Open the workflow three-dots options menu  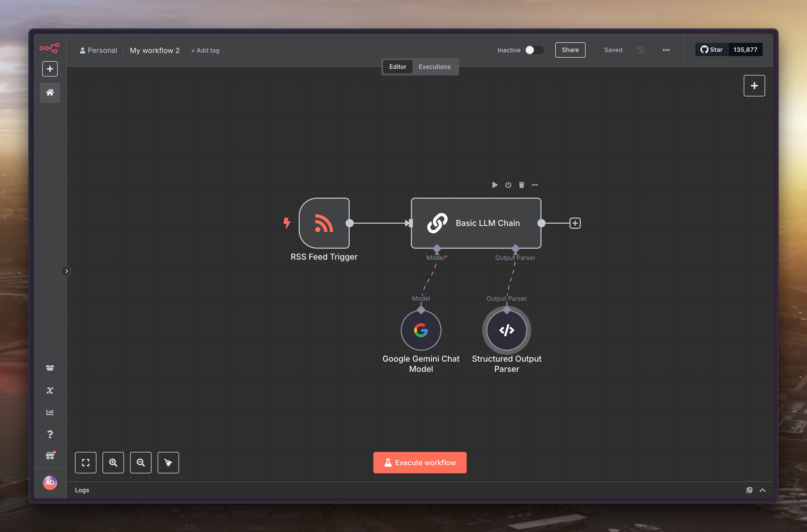666,50
